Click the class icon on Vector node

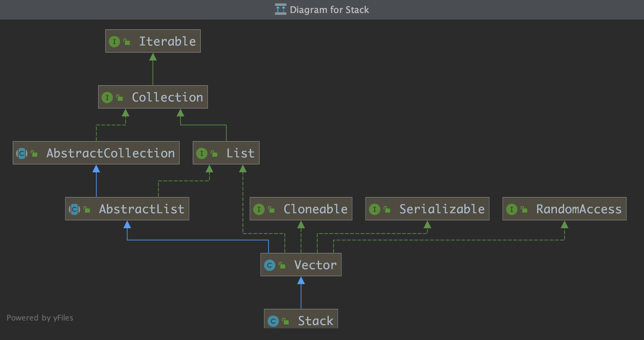coord(269,265)
